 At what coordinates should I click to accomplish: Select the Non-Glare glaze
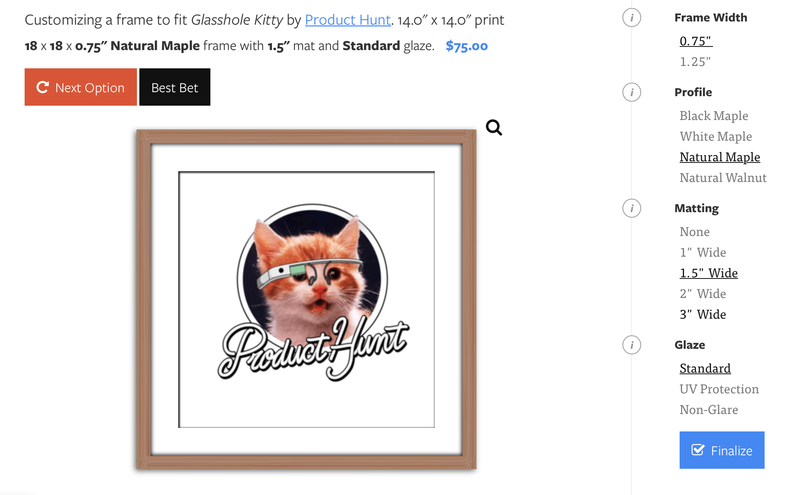[708, 409]
